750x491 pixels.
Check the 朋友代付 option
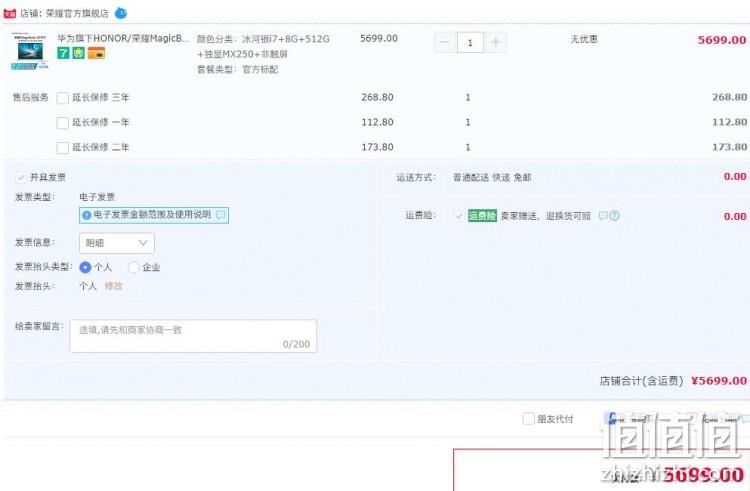[x=529, y=419]
